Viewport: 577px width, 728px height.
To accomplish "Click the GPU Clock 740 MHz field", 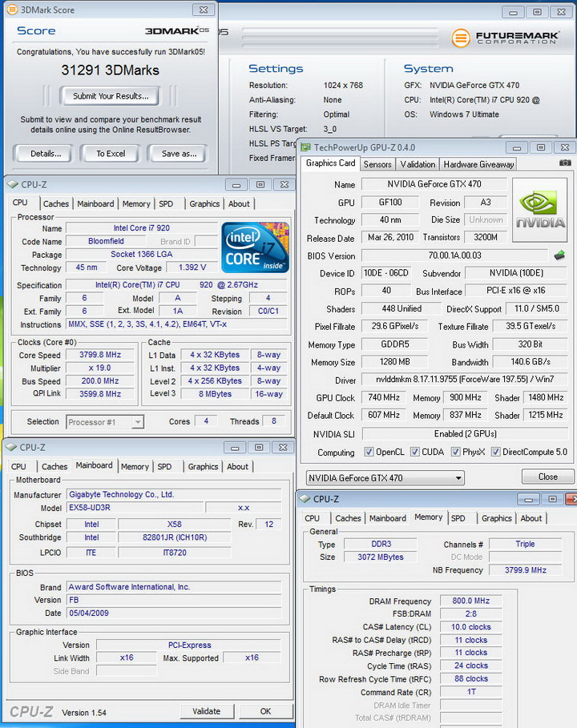I will click(x=384, y=397).
